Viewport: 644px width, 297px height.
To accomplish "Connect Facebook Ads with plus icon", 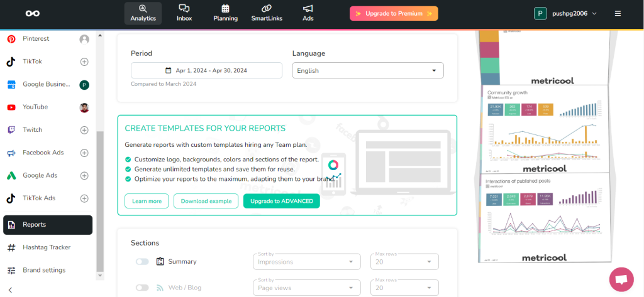I will coord(84,153).
